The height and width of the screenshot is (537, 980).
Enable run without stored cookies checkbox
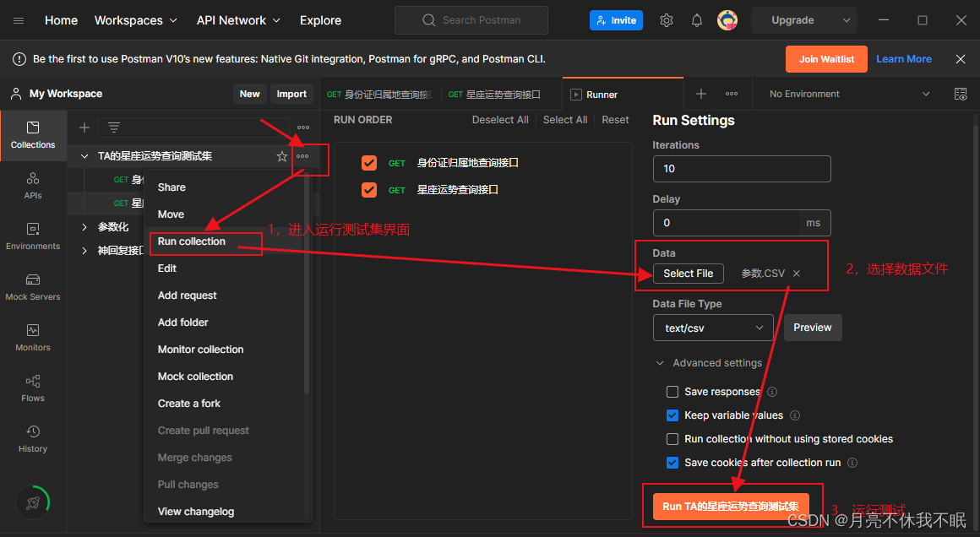(x=672, y=440)
